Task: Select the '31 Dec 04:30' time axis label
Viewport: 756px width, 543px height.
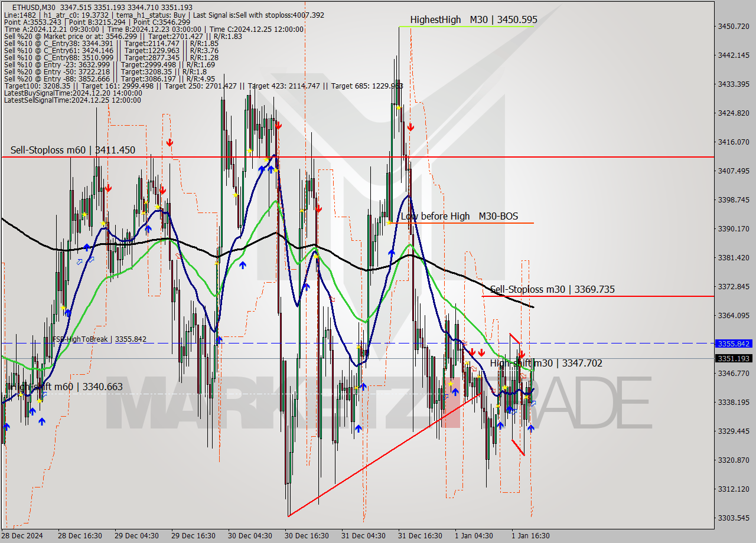Action: click(363, 536)
